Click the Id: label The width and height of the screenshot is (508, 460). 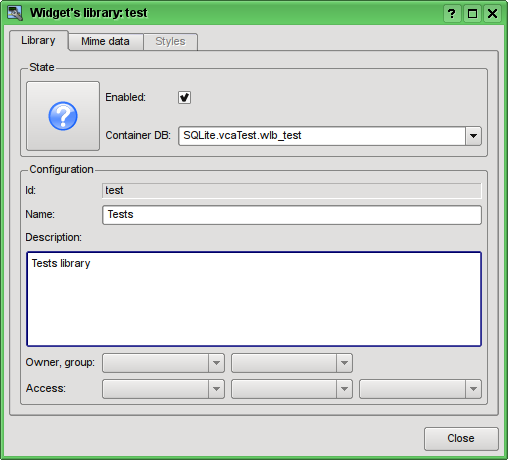tap(30, 190)
